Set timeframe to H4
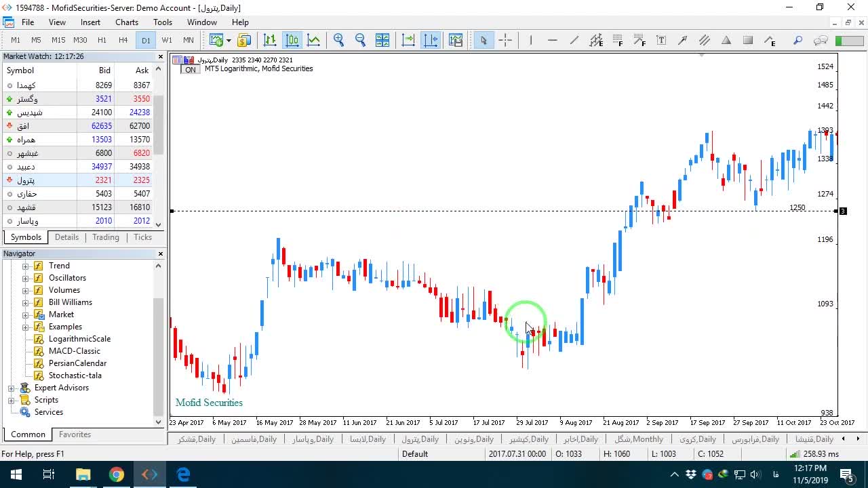This screenshot has width=868, height=488. (x=123, y=40)
